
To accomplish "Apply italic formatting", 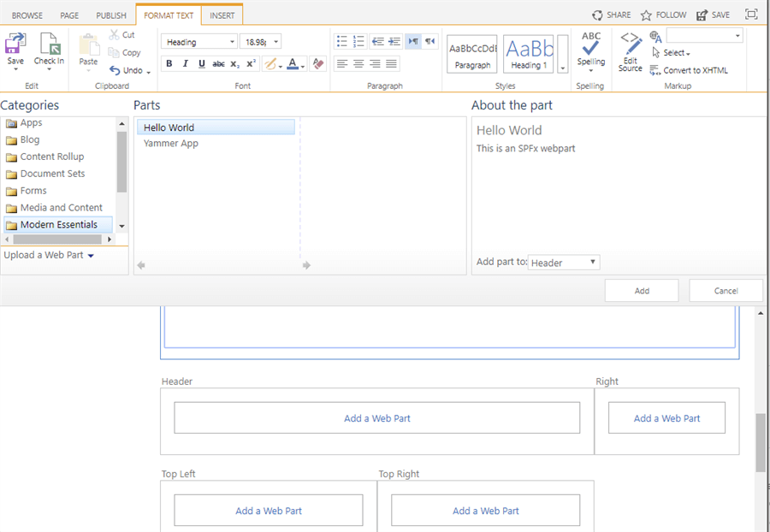I will click(186, 63).
